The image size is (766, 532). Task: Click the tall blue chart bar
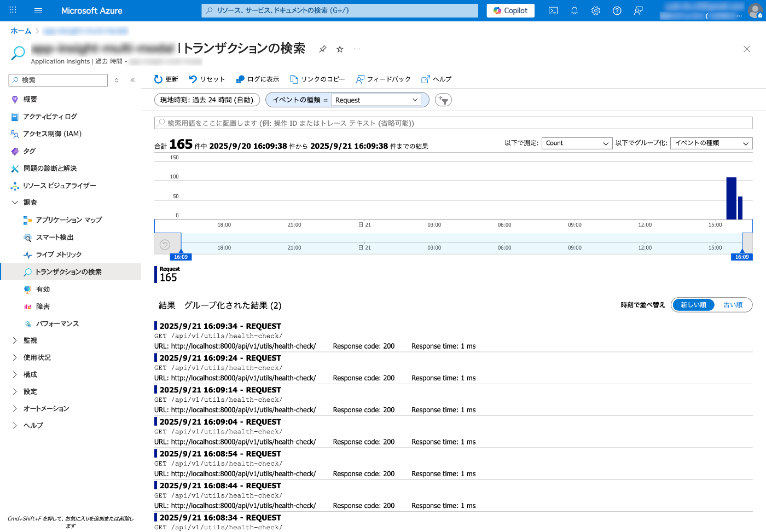(731, 198)
